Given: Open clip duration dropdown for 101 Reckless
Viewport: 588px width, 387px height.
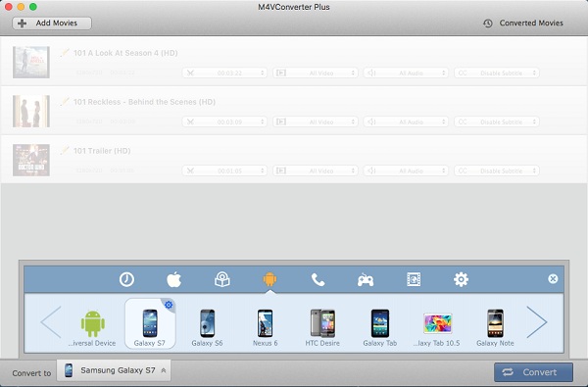Looking at the screenshot, I should tap(224, 121).
